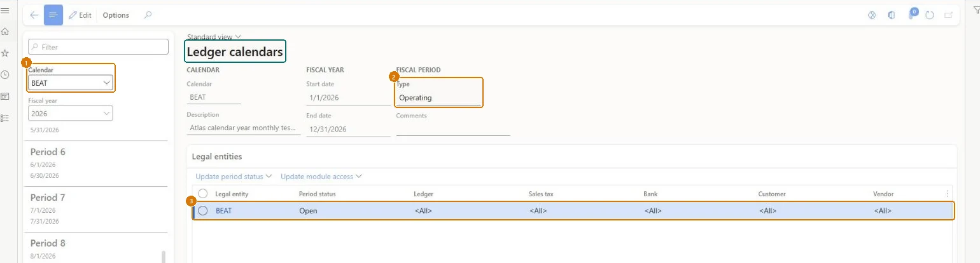Click the Bank cell <All>
The height and width of the screenshot is (263, 980).
(x=654, y=211)
